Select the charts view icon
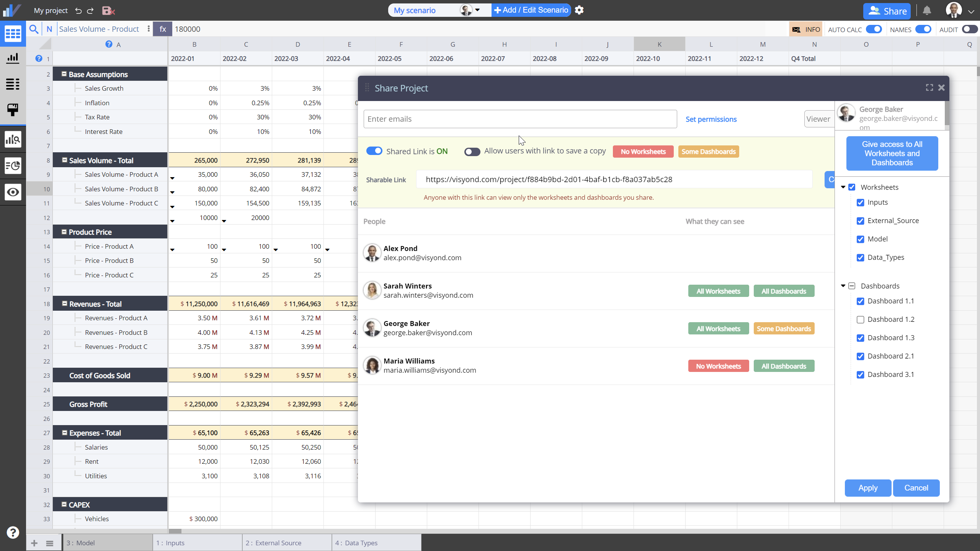This screenshot has width=980, height=551. coord(13,58)
